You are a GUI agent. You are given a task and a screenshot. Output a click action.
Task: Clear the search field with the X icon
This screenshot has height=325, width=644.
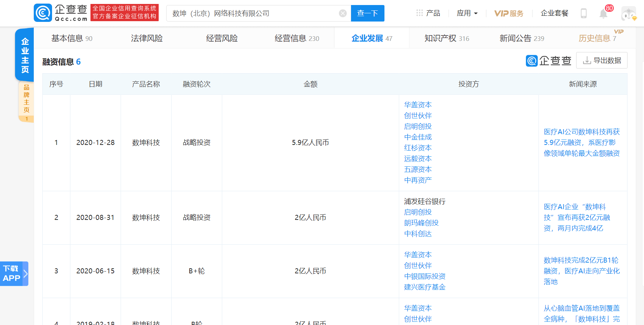343,13
